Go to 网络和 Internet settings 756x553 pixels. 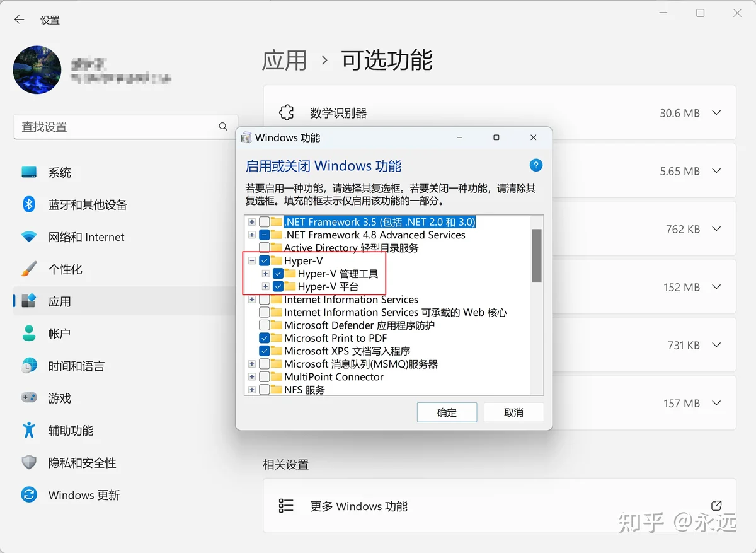[125, 236]
